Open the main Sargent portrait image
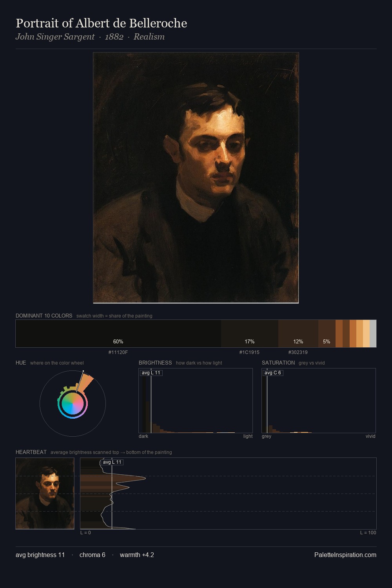Image resolution: width=392 pixels, height=588 pixels. [196, 178]
